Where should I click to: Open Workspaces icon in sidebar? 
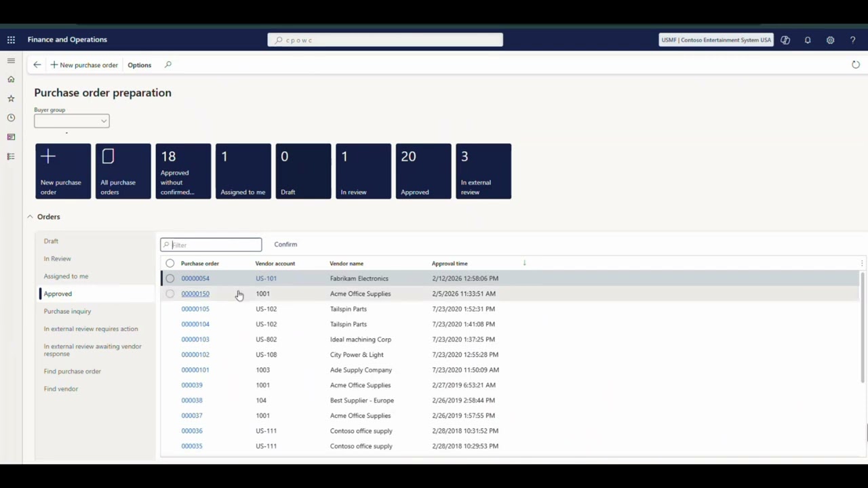(11, 137)
